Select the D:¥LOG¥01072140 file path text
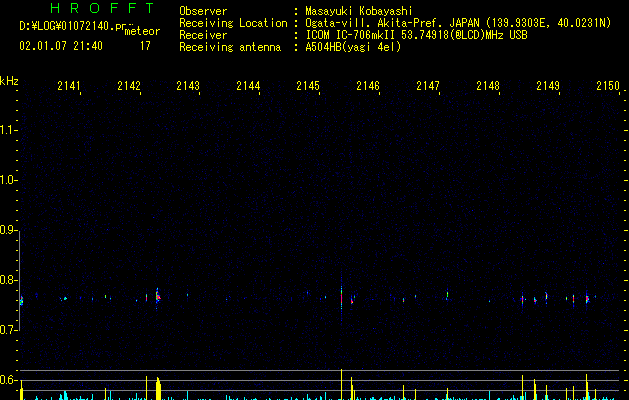This screenshot has height=400, width=629. click(x=78, y=26)
